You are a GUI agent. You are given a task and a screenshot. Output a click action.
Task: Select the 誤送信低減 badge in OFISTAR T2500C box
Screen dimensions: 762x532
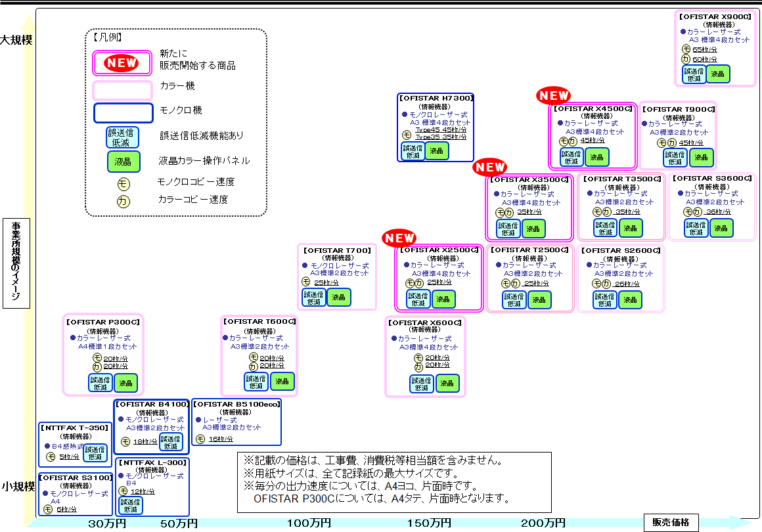click(514, 299)
